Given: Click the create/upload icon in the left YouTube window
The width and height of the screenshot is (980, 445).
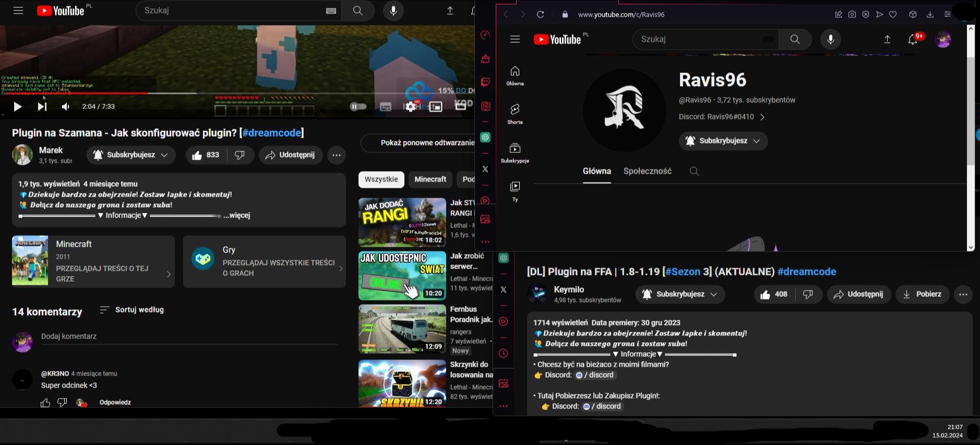Looking at the screenshot, I should (450, 10).
